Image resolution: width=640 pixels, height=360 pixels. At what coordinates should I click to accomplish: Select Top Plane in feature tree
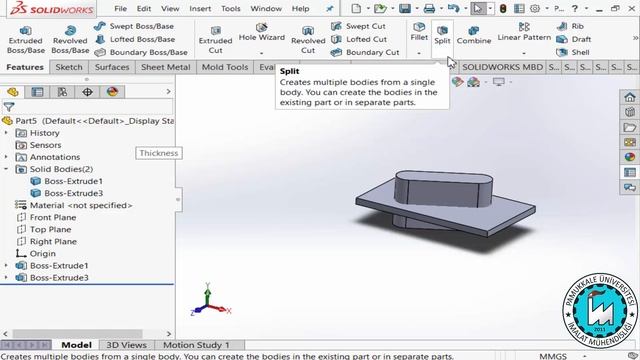click(44, 229)
